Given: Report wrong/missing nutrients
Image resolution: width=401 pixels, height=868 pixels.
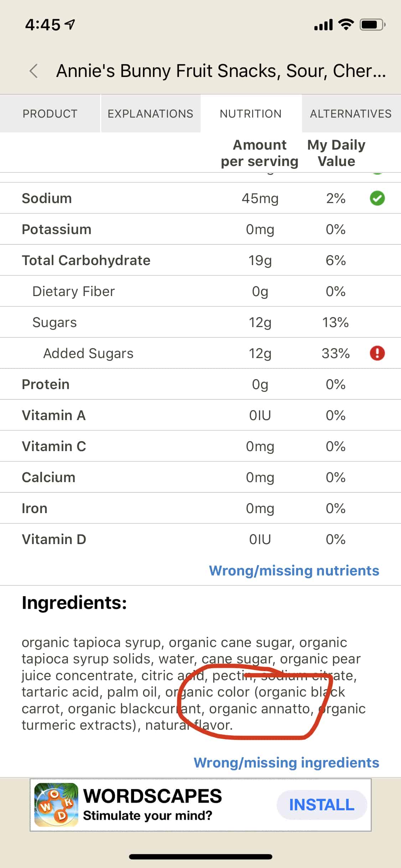Looking at the screenshot, I should 294,570.
